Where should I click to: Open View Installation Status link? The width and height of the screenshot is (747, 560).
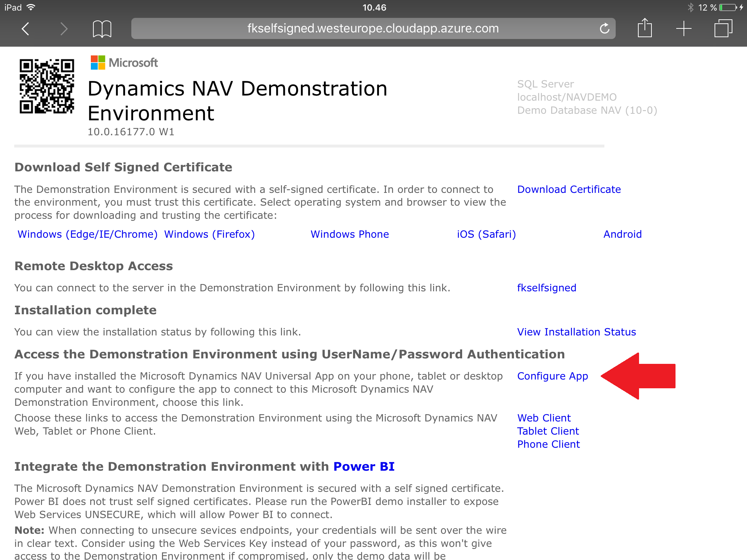pyautogui.click(x=576, y=332)
